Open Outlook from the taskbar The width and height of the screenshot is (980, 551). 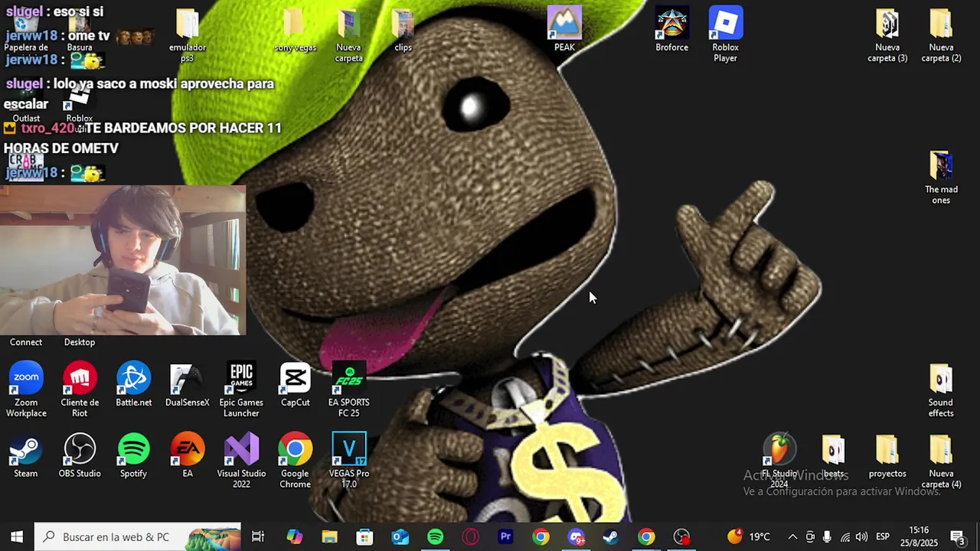tap(400, 536)
